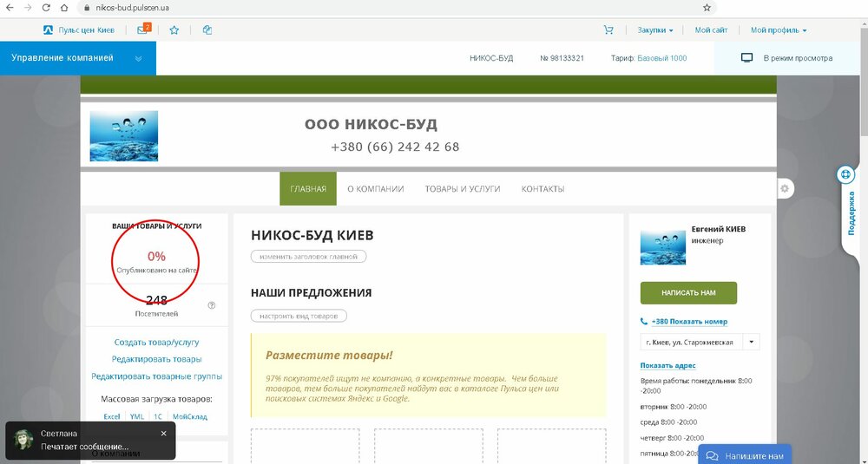Click the Создать товар/услугу link
Screen dimensions: 868x464
(156, 343)
